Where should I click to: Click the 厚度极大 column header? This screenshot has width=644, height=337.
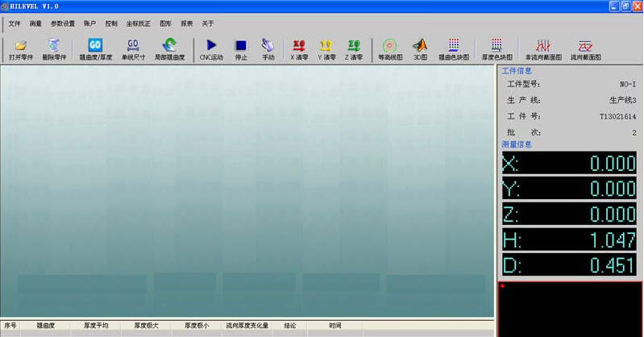pos(147,326)
